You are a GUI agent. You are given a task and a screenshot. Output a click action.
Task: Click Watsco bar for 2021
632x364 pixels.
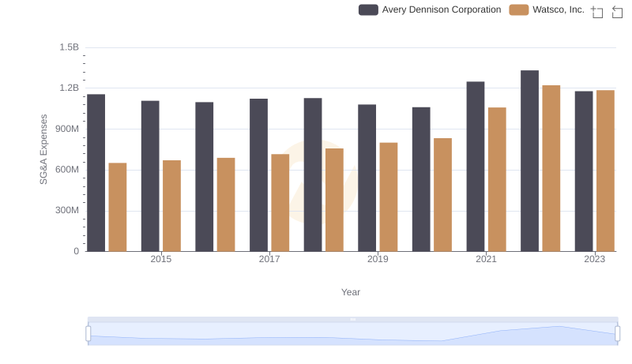(497, 179)
